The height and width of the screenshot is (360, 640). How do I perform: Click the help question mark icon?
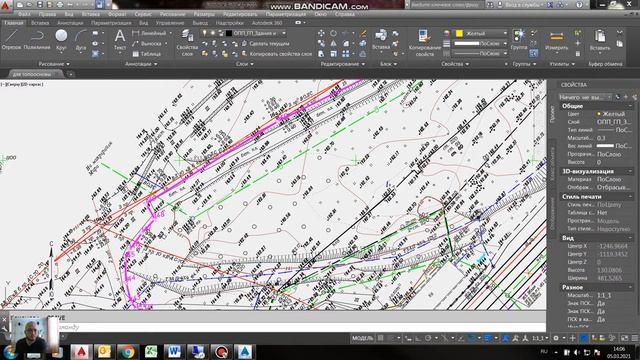click(579, 4)
